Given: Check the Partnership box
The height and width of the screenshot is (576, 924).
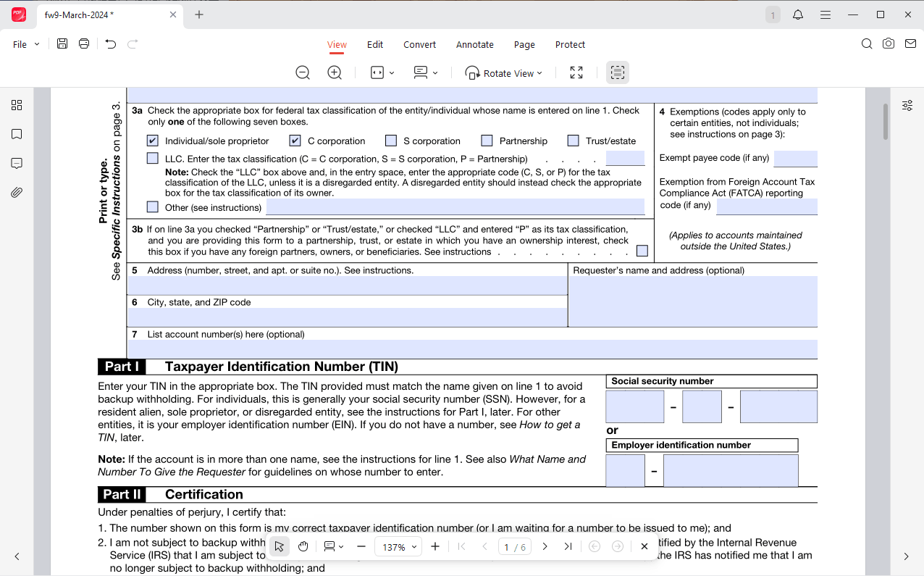Looking at the screenshot, I should coord(487,141).
